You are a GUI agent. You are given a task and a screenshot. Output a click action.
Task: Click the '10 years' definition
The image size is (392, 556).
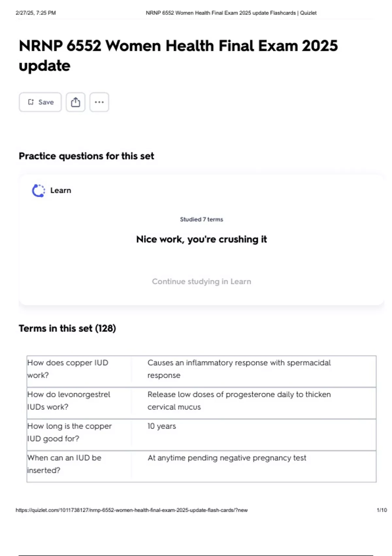[161, 426]
